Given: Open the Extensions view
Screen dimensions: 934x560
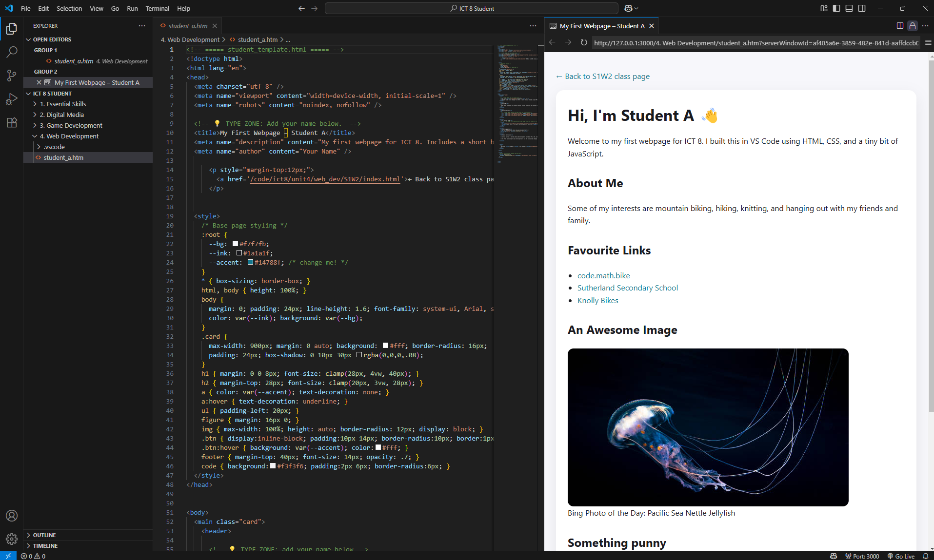Looking at the screenshot, I should coord(12,122).
